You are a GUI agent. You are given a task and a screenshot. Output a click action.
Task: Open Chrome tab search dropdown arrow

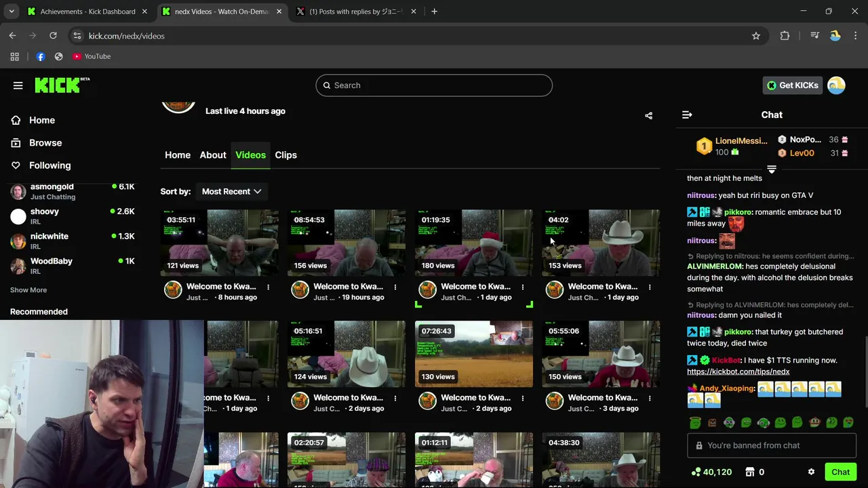12,12
